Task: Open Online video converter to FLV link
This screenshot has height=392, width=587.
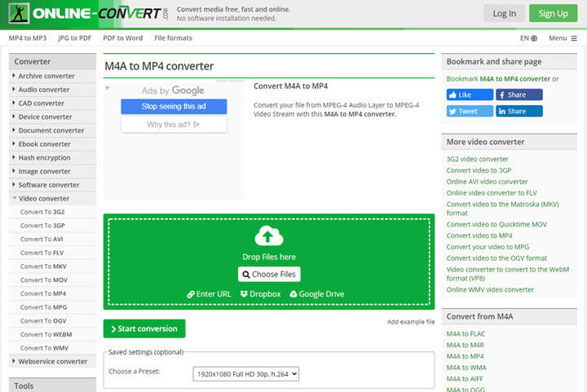Action: click(x=492, y=193)
